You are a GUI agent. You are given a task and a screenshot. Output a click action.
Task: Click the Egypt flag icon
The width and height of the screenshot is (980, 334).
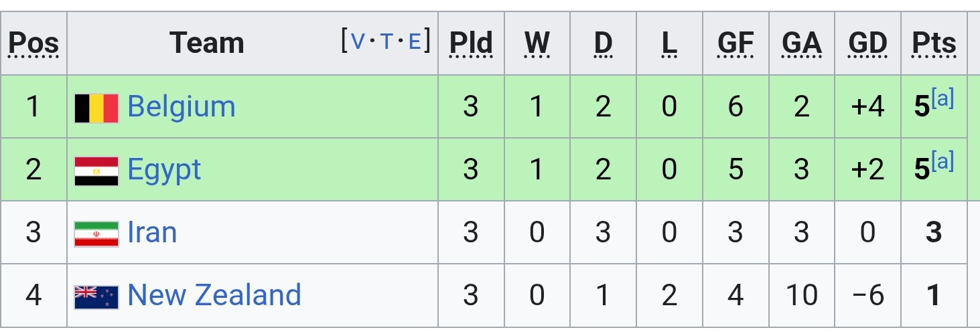(96, 171)
